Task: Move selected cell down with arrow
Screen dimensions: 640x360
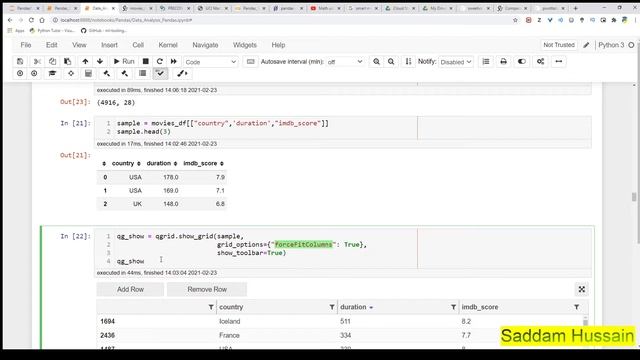Action: [100, 61]
